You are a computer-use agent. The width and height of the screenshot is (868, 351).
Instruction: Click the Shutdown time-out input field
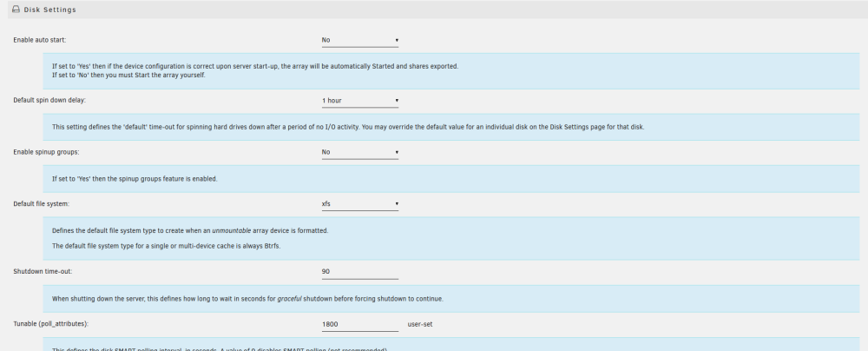click(x=360, y=272)
